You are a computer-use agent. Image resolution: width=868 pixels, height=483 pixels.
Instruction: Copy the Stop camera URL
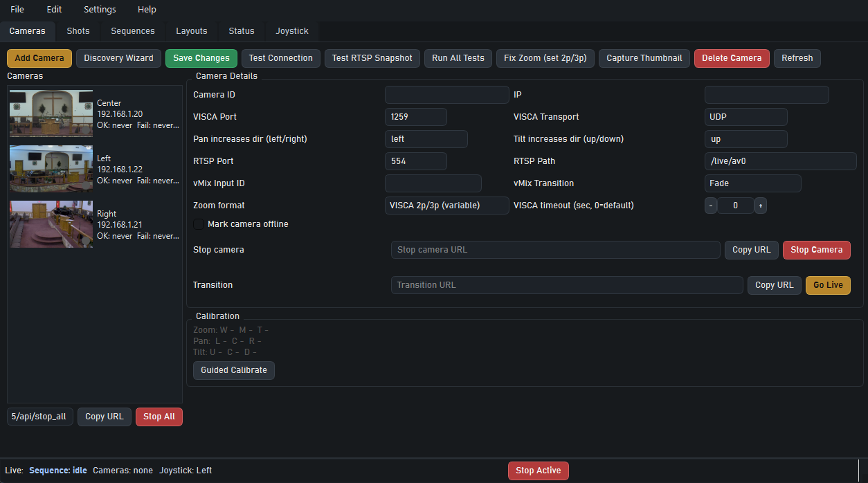tap(751, 250)
